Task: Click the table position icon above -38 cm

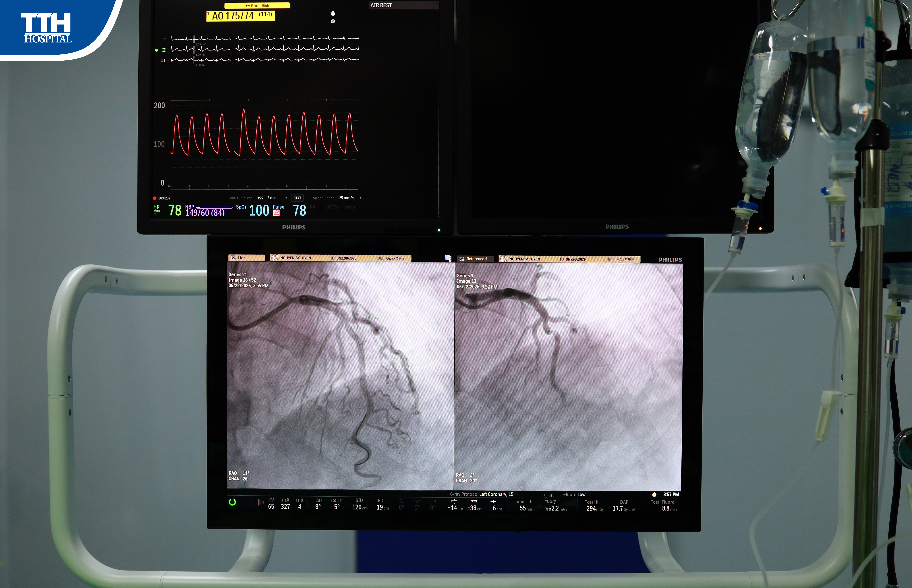Action: click(474, 501)
